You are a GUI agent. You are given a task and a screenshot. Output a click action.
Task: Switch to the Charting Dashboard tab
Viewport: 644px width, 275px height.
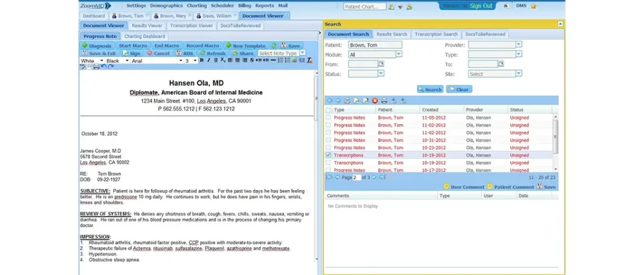tap(145, 36)
